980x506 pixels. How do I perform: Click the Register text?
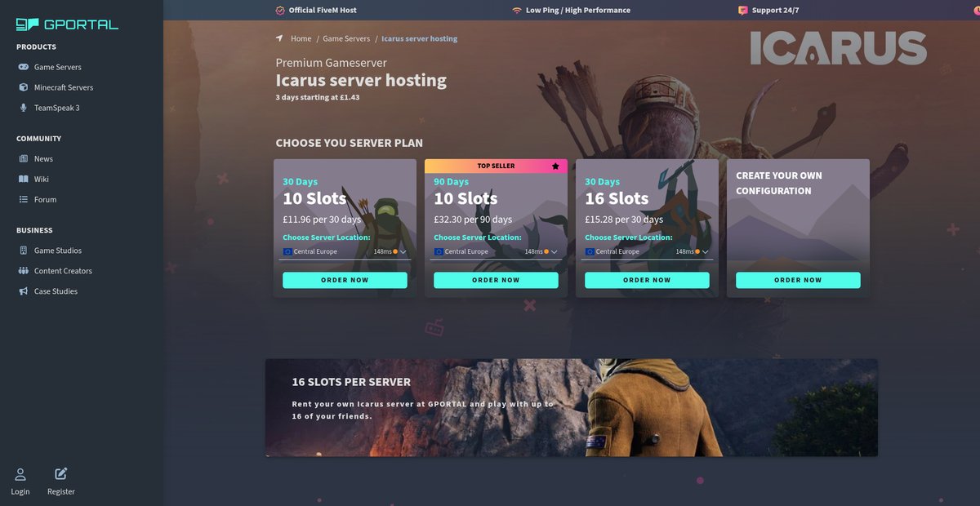[61, 491]
